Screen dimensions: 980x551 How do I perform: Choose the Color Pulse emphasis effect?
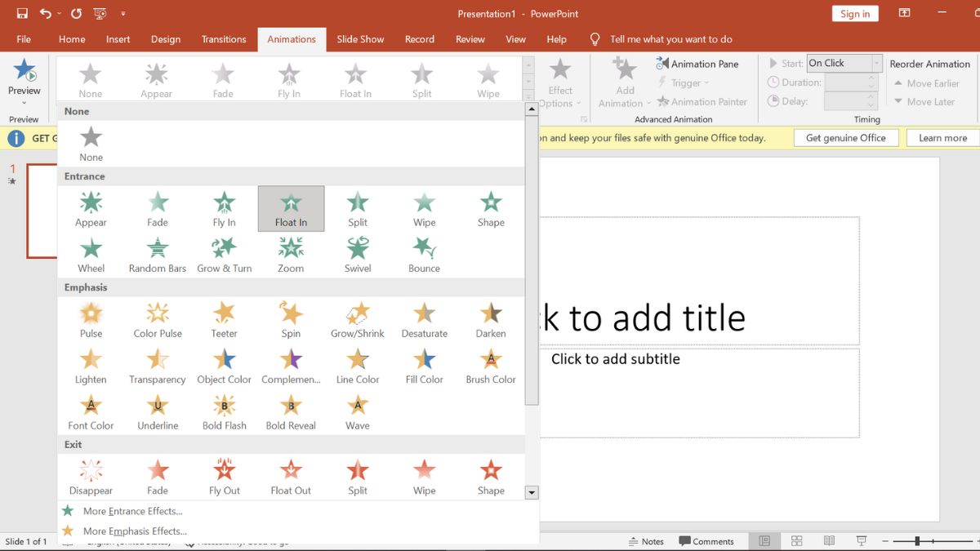[158, 320]
